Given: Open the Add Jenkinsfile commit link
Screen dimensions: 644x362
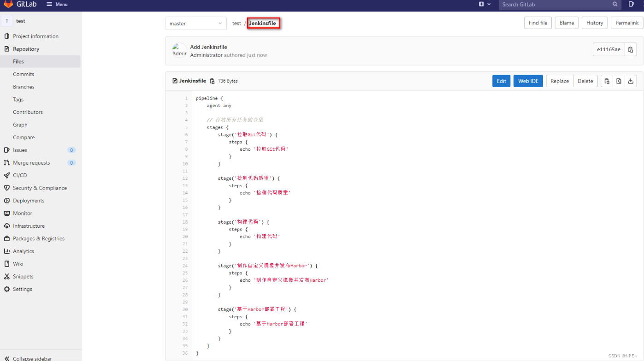Looking at the screenshot, I should click(x=209, y=47).
